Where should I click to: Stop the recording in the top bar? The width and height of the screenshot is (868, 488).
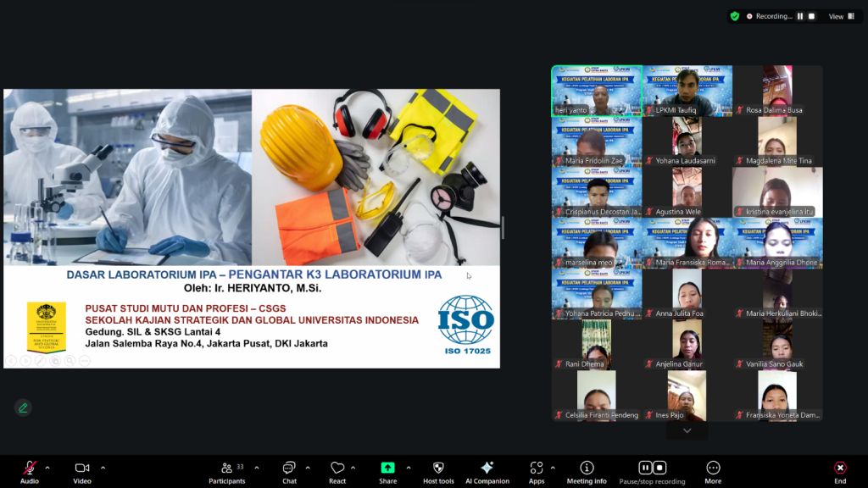pos(811,16)
